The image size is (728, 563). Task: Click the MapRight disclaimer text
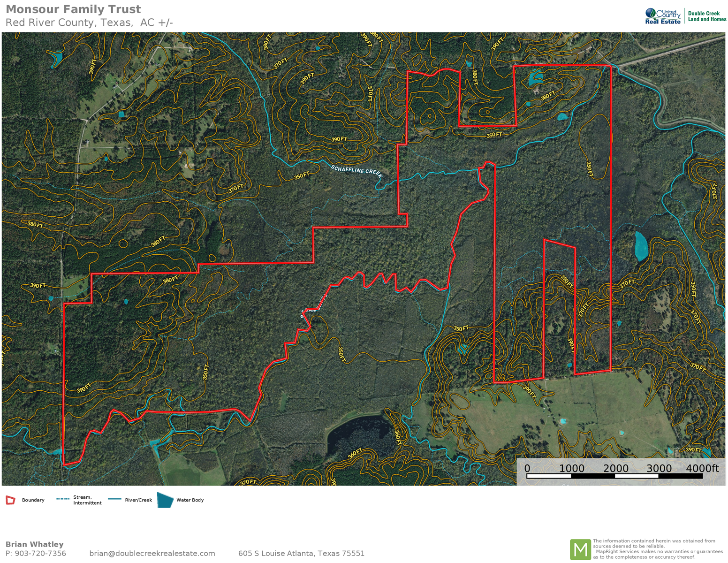pyautogui.click(x=658, y=549)
